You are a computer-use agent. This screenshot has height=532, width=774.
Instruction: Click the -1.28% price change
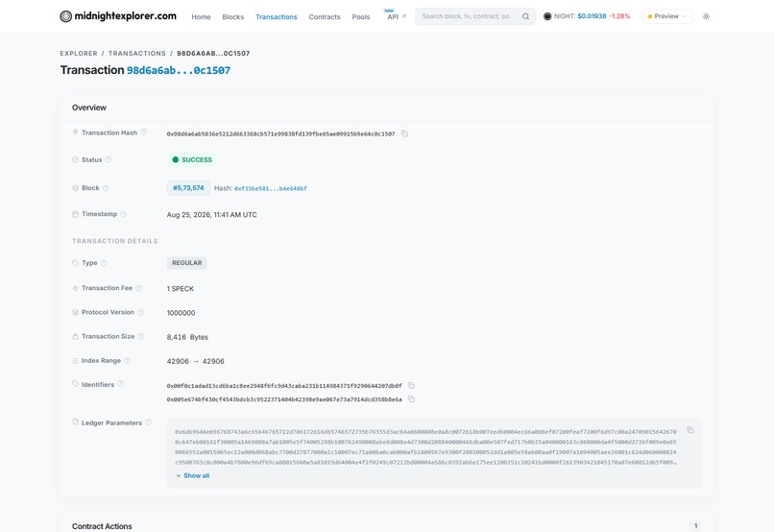pos(619,16)
